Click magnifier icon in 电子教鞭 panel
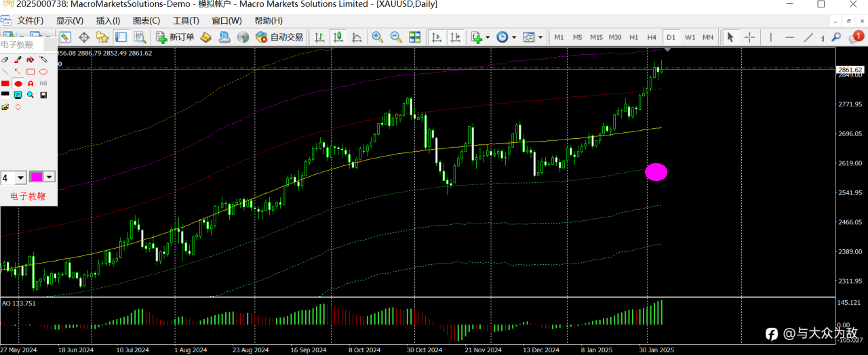The image size is (868, 355). tap(31, 95)
